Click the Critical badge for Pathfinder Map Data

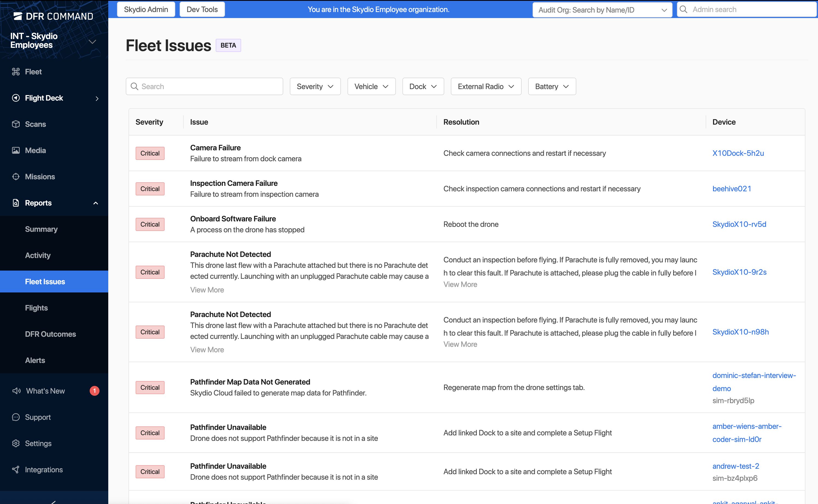(x=150, y=387)
